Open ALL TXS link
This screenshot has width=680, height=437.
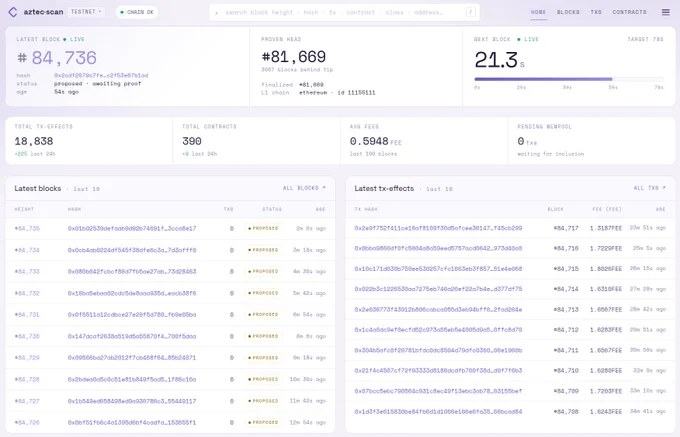[x=649, y=188]
